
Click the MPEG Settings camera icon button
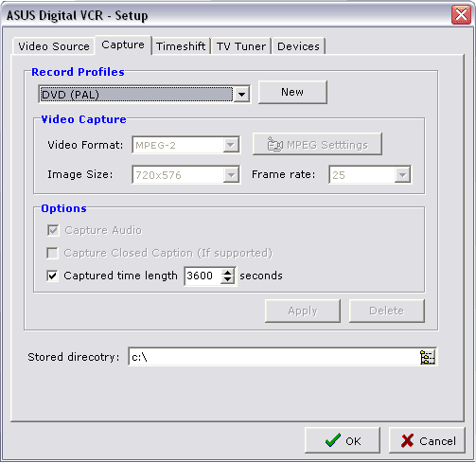point(317,145)
